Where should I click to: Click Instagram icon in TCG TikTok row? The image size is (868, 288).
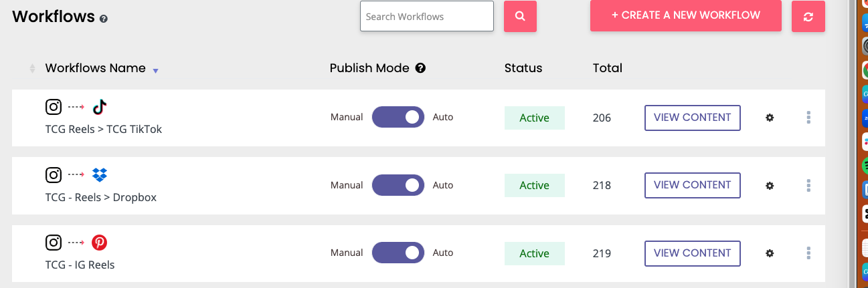pos(54,107)
